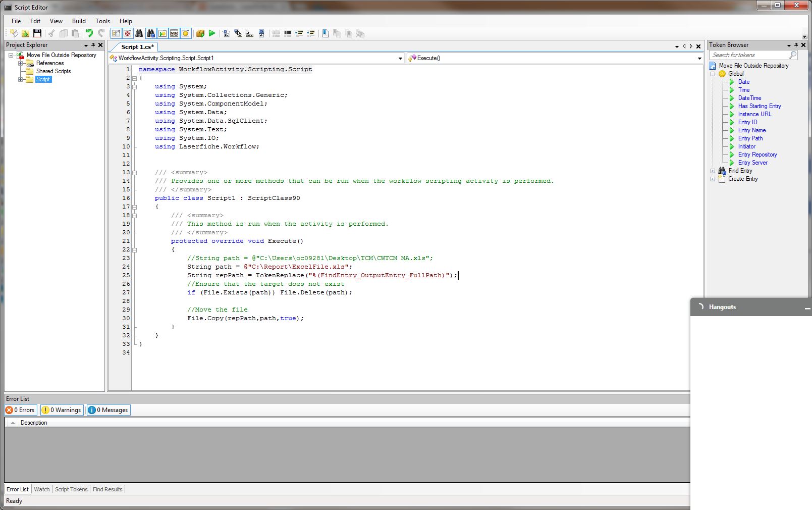Open the Build menu
The image size is (812, 510).
[79, 21]
